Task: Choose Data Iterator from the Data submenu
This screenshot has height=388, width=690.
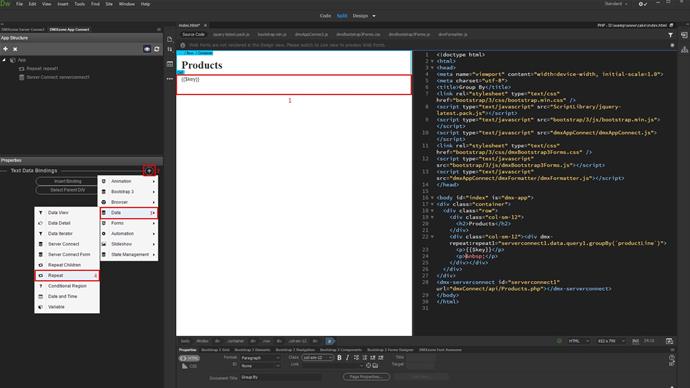Action: (67, 234)
